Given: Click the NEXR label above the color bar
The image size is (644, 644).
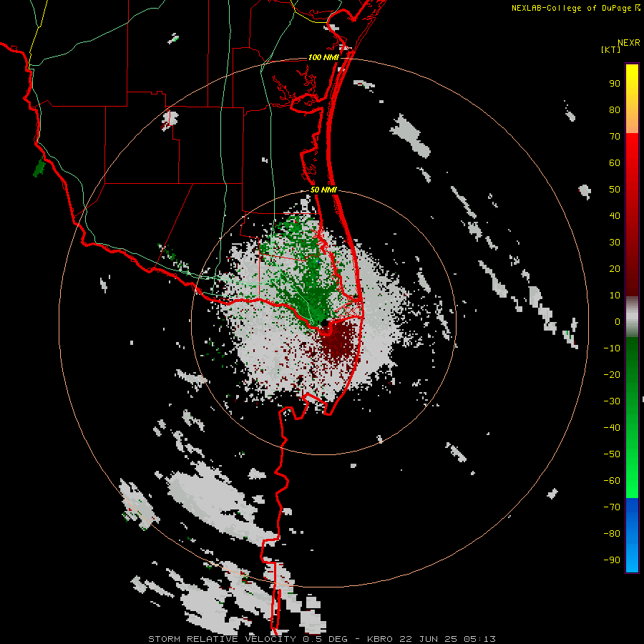Looking at the screenshot, I should (629, 43).
